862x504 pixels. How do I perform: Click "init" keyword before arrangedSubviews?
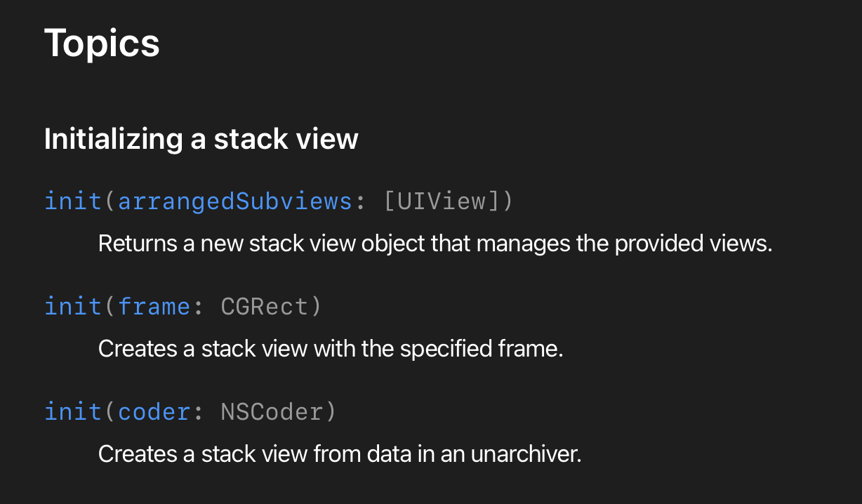coord(73,201)
